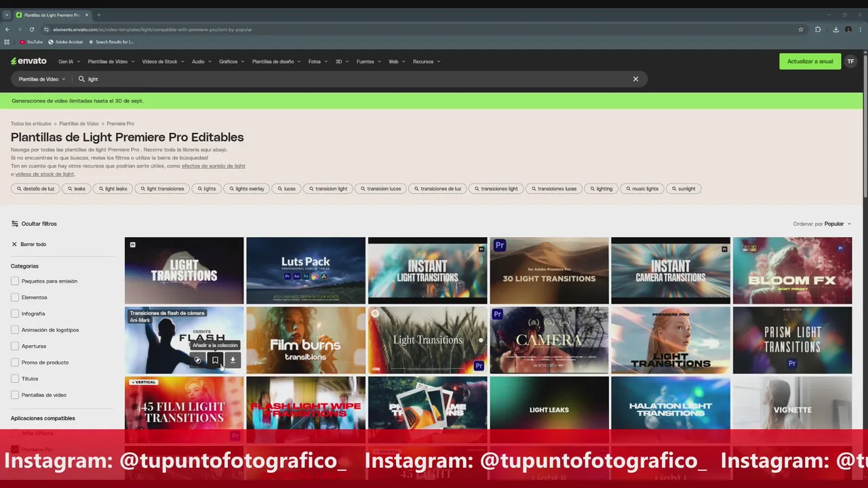The image size is (868, 488).
Task: Open the 3D nav menu
Action: (x=342, y=62)
